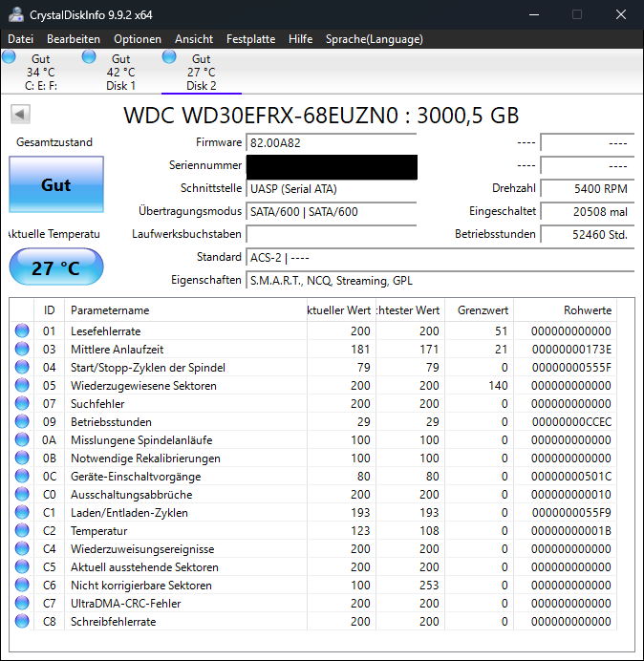
Task: Click raw value 0000000501C
Action: [571, 477]
